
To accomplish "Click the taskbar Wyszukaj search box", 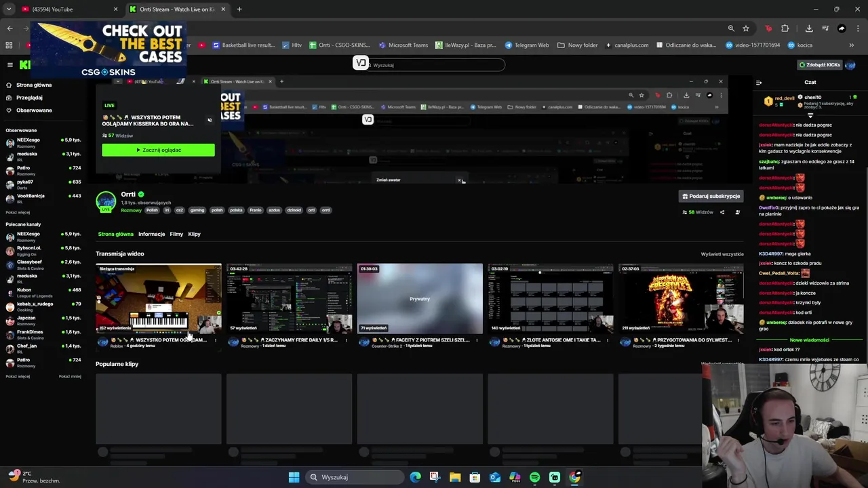I will (x=354, y=477).
